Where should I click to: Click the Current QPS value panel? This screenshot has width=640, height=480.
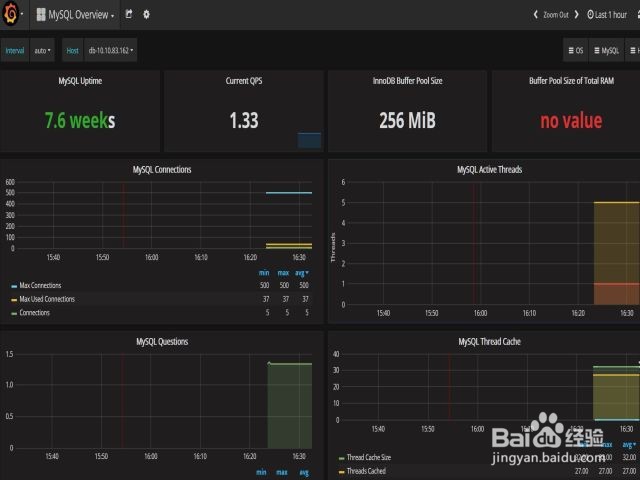(244, 111)
